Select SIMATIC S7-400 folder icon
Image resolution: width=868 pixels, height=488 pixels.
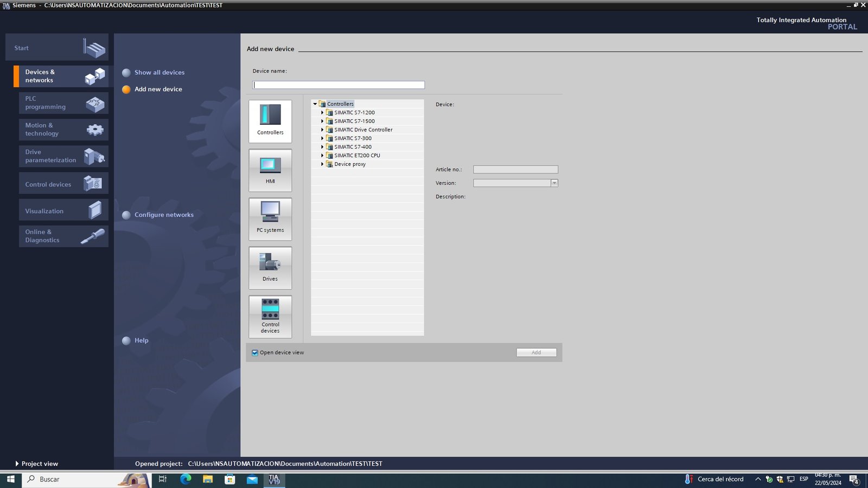tap(329, 147)
